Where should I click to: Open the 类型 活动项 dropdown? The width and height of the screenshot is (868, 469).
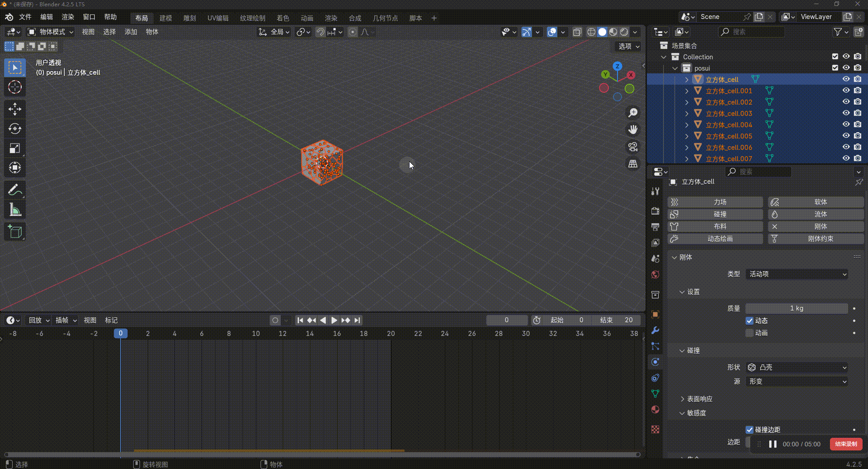(x=797, y=274)
